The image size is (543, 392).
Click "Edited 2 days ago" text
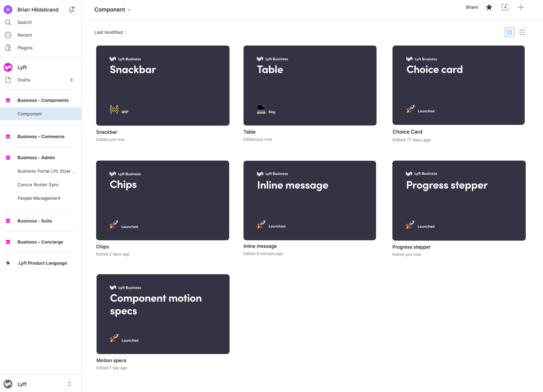(x=113, y=254)
